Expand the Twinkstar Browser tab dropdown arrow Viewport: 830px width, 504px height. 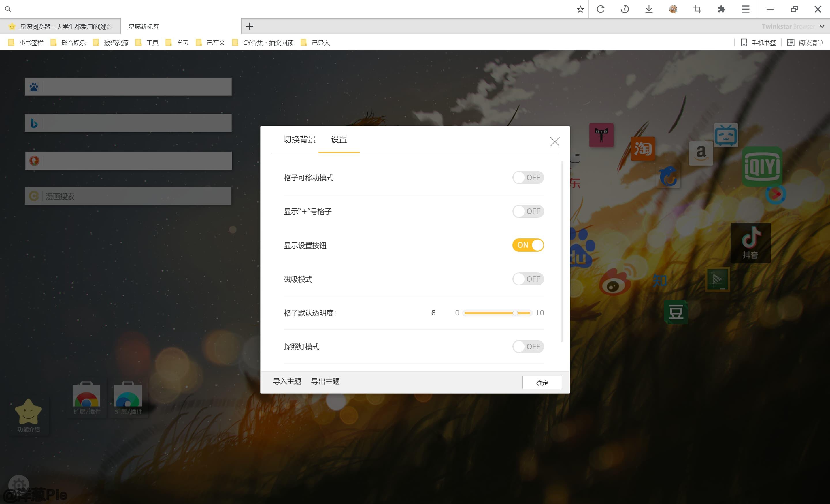coord(822,26)
